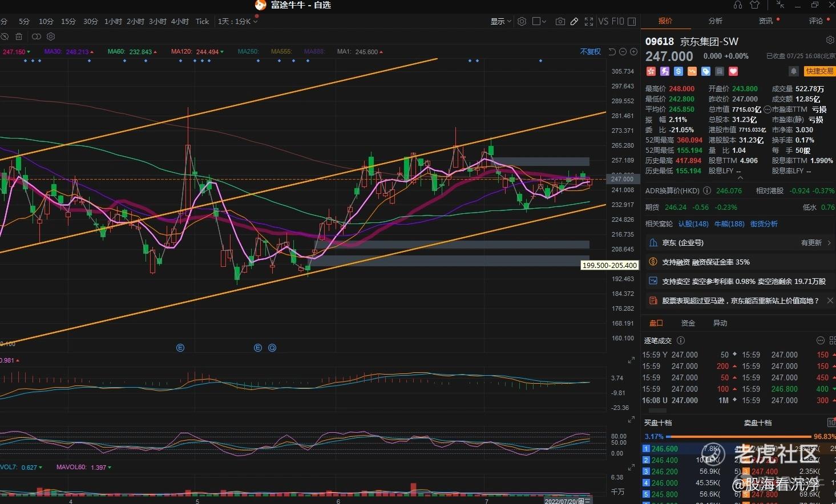Select the 异动 tab
The width and height of the screenshot is (836, 504).
coord(720,323)
